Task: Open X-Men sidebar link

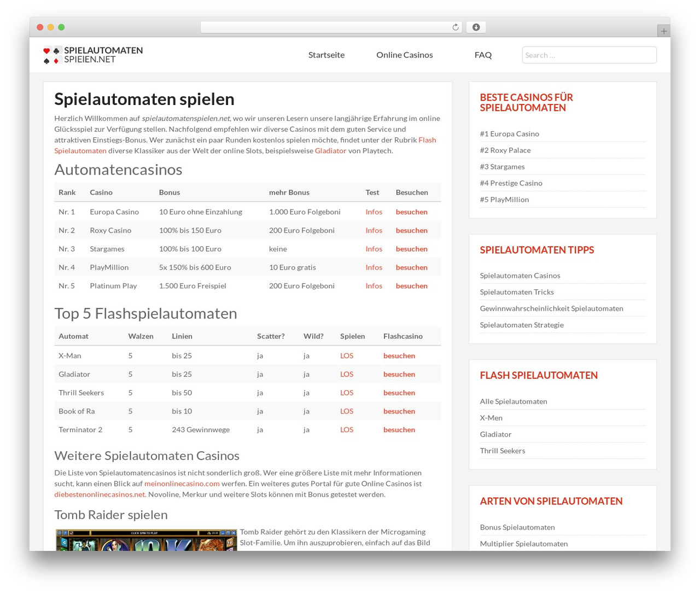Action: pyautogui.click(x=491, y=418)
